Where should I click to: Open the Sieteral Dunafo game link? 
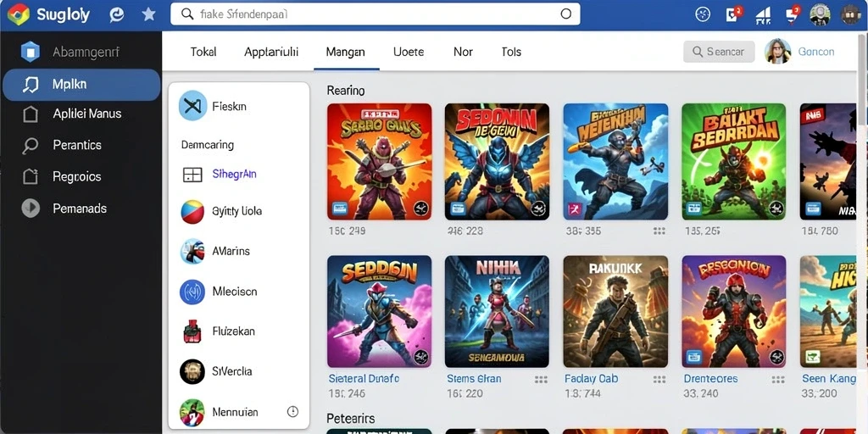364,379
